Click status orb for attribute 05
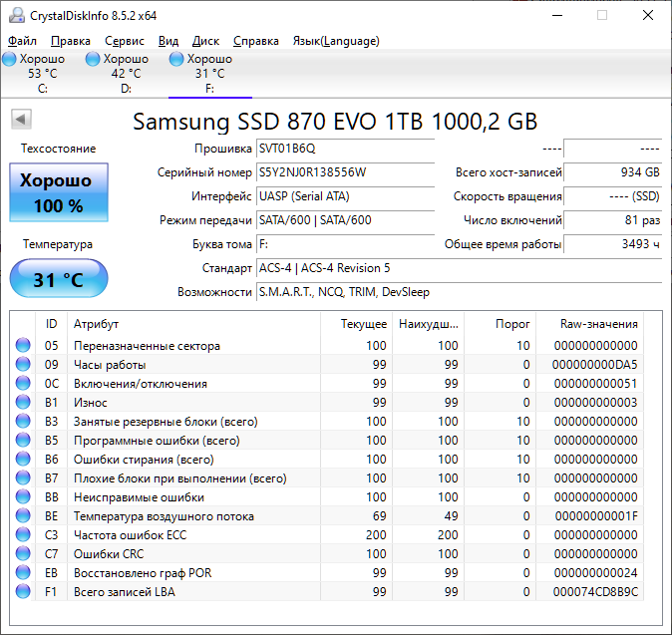Image resolution: width=672 pixels, height=635 pixels. coord(23,346)
